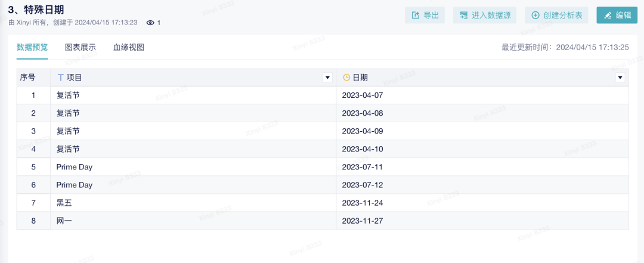Click date cell 2023-11-27

point(482,221)
